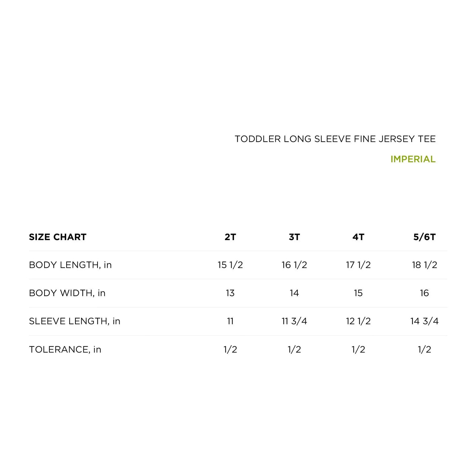Screen dimensions: 476x476
Task: Click the 2T body width value 13
Action: click(230, 293)
